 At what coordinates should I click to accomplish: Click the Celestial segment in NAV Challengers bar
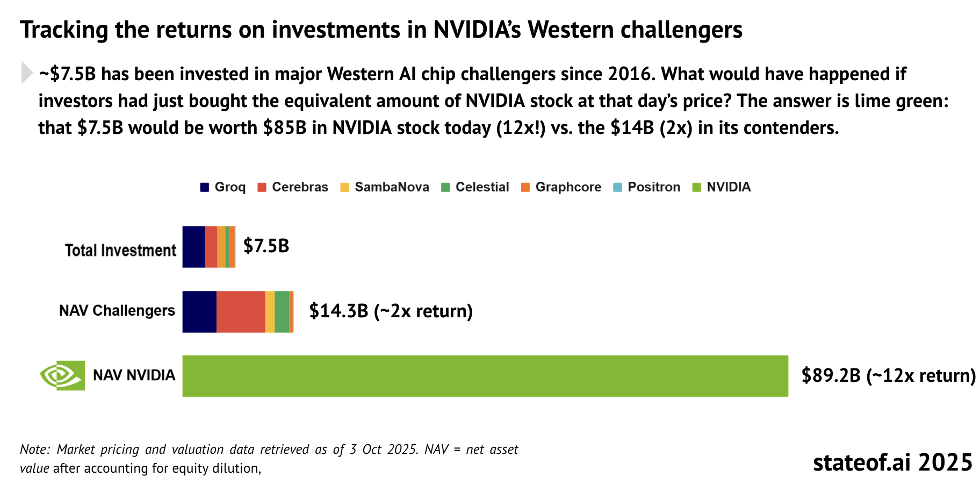pos(282,312)
